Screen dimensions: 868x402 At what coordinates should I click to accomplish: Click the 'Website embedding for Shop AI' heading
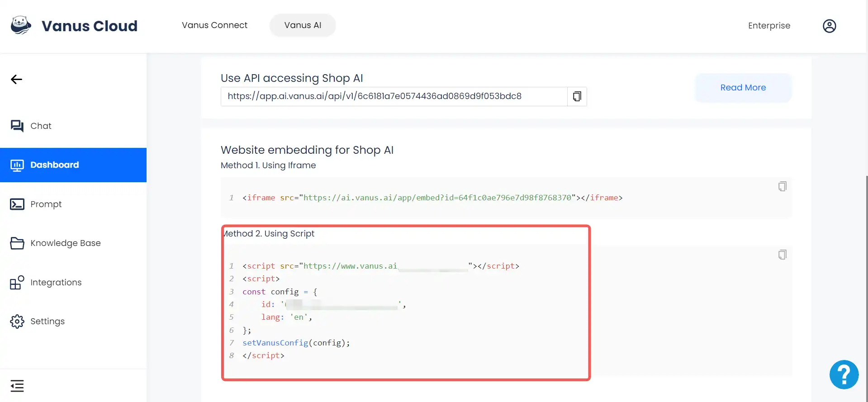(x=307, y=150)
